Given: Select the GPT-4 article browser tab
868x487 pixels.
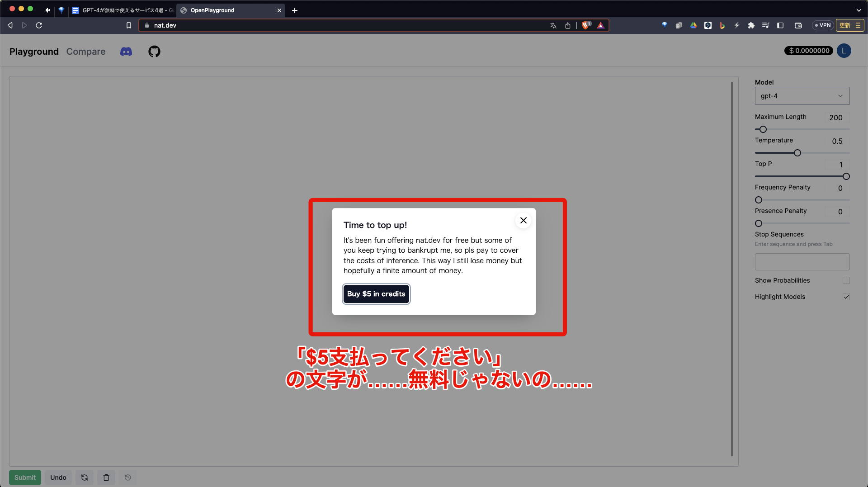Looking at the screenshot, I should (x=123, y=10).
